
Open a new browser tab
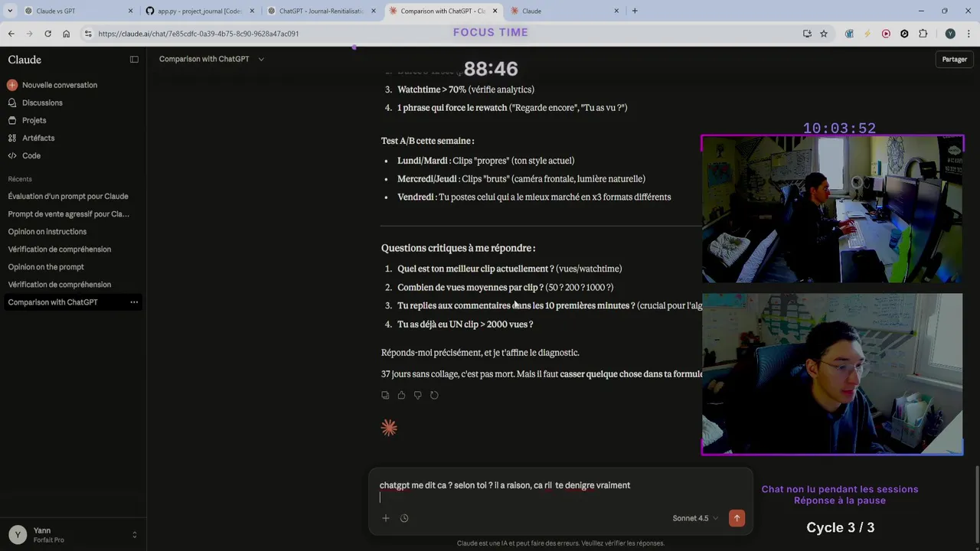[635, 11]
